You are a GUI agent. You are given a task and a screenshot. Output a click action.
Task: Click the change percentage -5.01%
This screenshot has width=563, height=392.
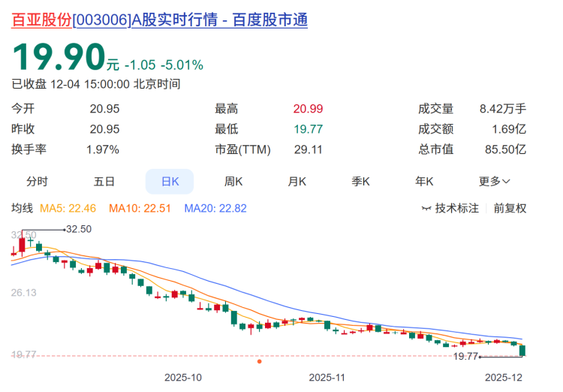coord(182,65)
